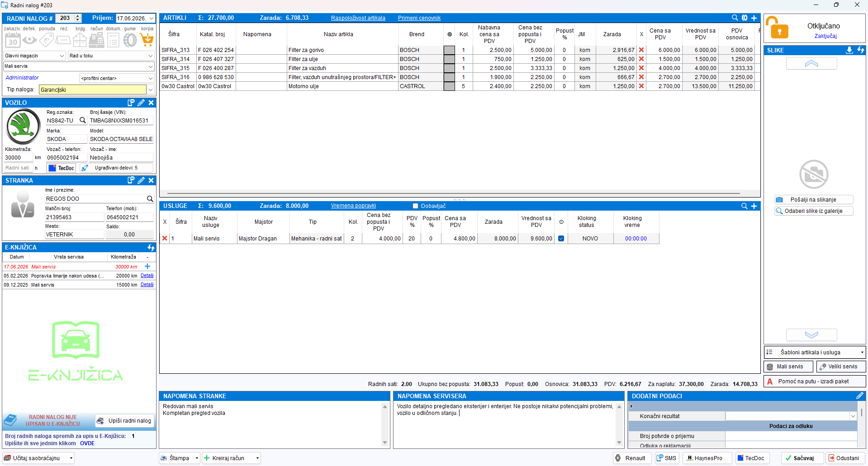Screen dimensions: 868x466
Task: Edit customer with STRANKA pencil icon
Action: tap(141, 180)
